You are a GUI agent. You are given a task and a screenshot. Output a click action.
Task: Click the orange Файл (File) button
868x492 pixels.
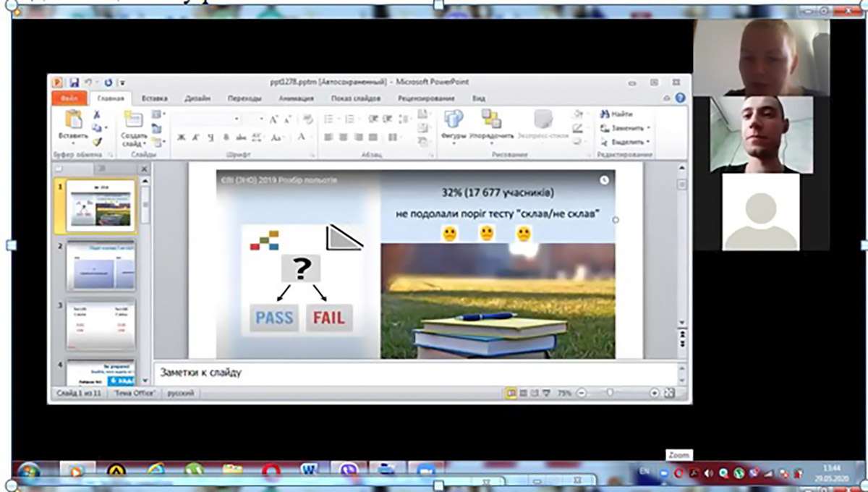69,98
